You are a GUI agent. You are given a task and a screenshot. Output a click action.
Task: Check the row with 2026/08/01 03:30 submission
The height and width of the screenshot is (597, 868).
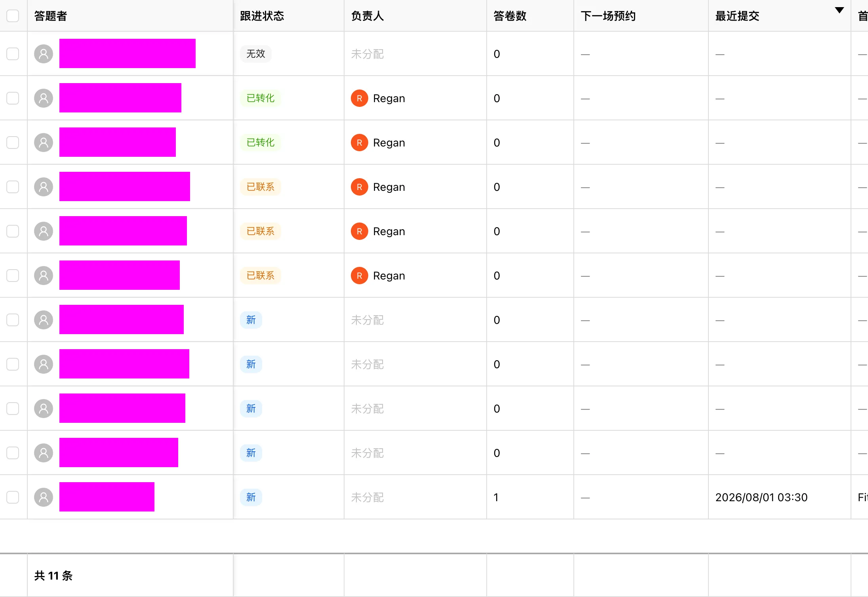click(x=13, y=497)
